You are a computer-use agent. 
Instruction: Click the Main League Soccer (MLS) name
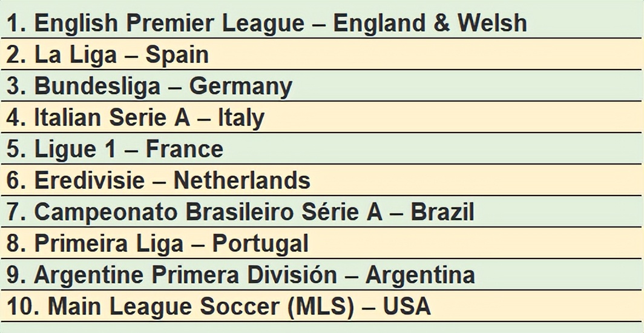coord(200,307)
